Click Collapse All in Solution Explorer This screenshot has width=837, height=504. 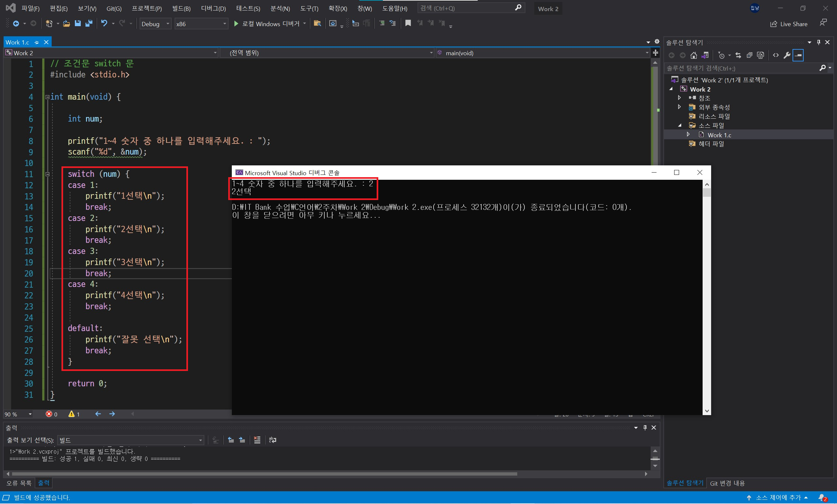click(749, 55)
